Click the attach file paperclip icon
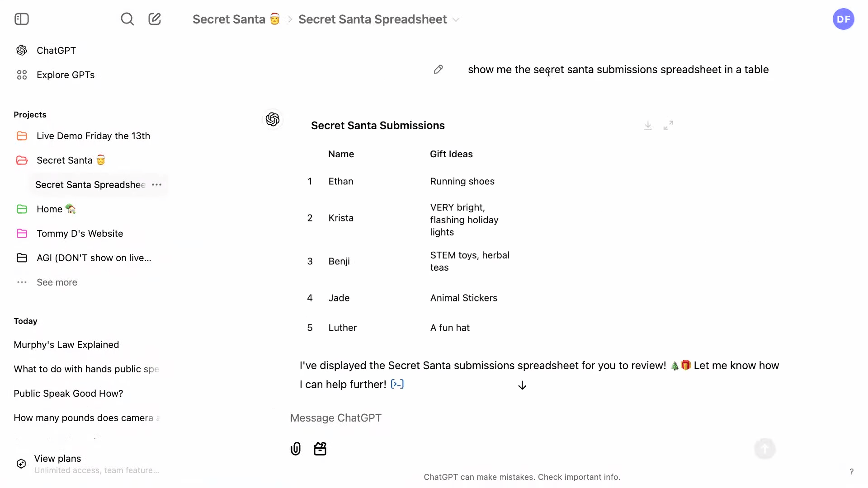 click(296, 449)
